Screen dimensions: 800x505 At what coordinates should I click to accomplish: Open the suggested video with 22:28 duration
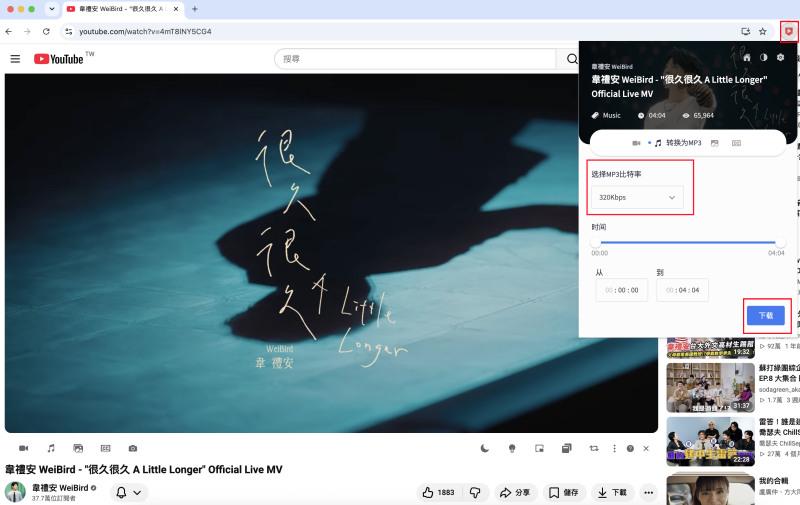point(710,441)
